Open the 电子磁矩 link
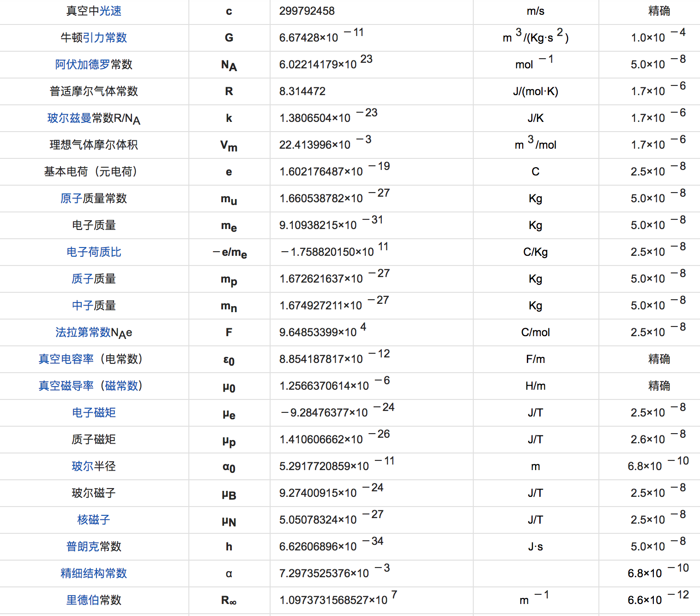The width and height of the screenshot is (700, 616). tap(94, 413)
